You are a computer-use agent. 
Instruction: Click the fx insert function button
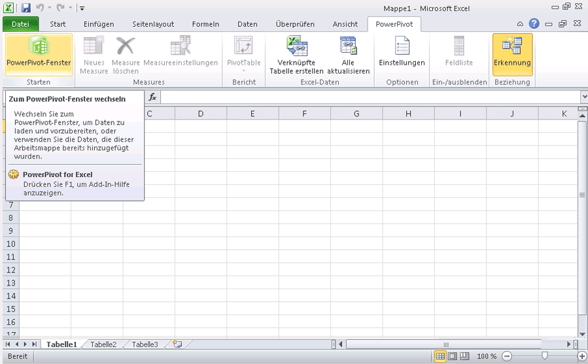pyautogui.click(x=152, y=97)
